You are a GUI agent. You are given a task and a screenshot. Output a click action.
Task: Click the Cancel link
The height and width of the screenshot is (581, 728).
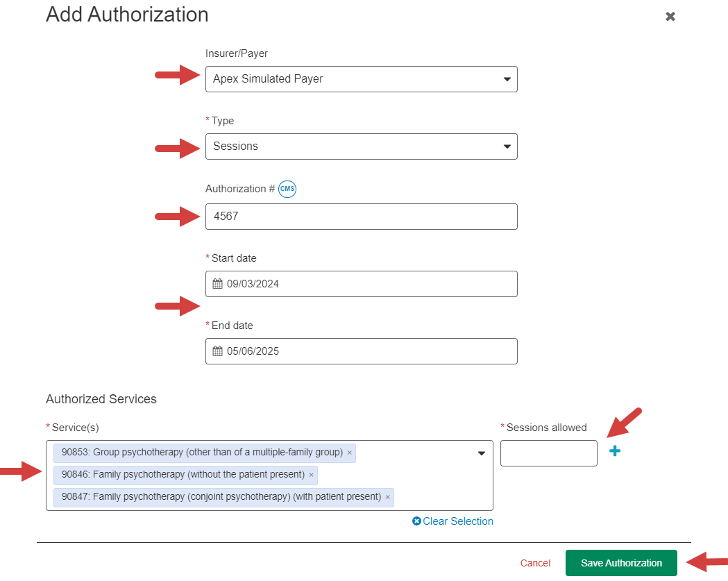(x=535, y=563)
